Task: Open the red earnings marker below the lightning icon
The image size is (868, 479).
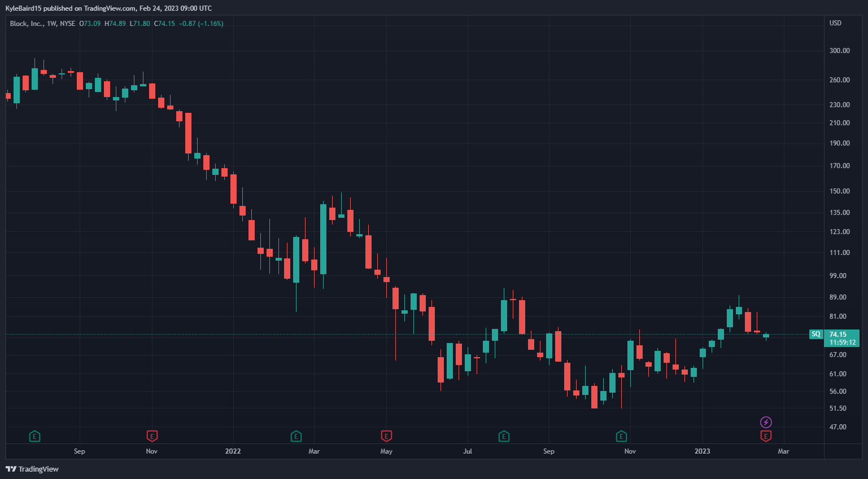Action: tap(766, 436)
